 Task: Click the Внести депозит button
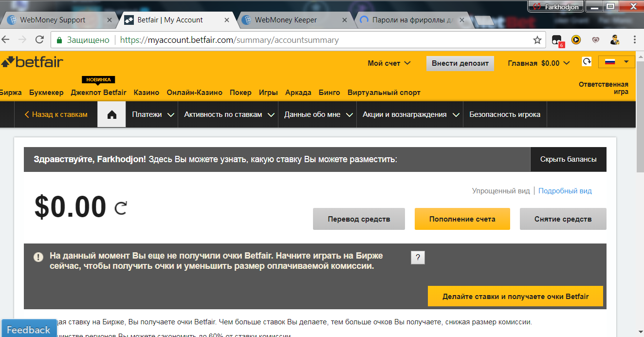[x=460, y=63]
